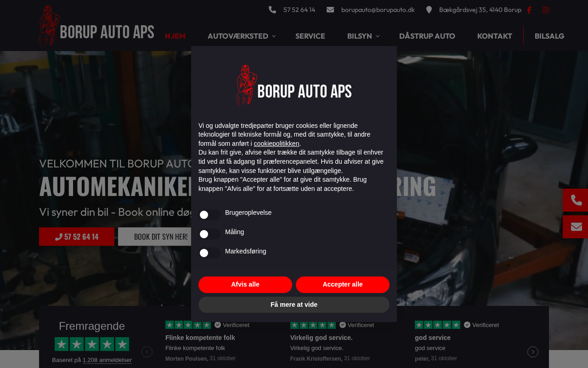The image size is (588, 368).
Task: Click the Accepter alle button
Action: (x=343, y=285)
